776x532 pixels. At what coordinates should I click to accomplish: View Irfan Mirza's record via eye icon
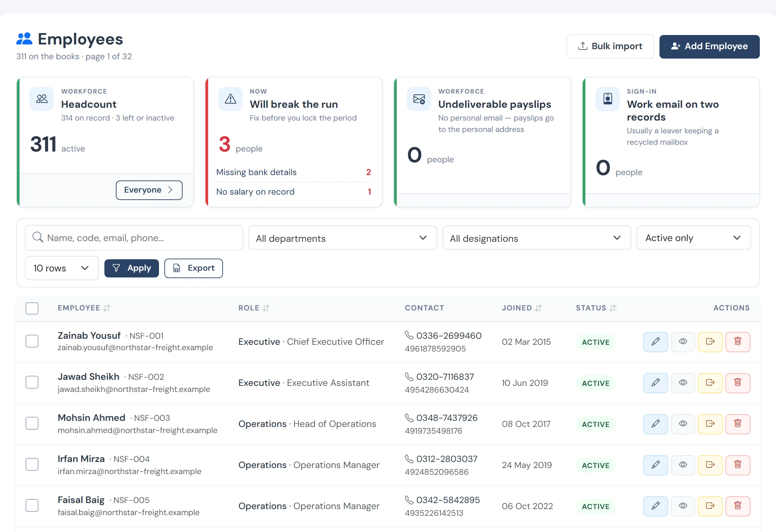pyautogui.click(x=683, y=465)
